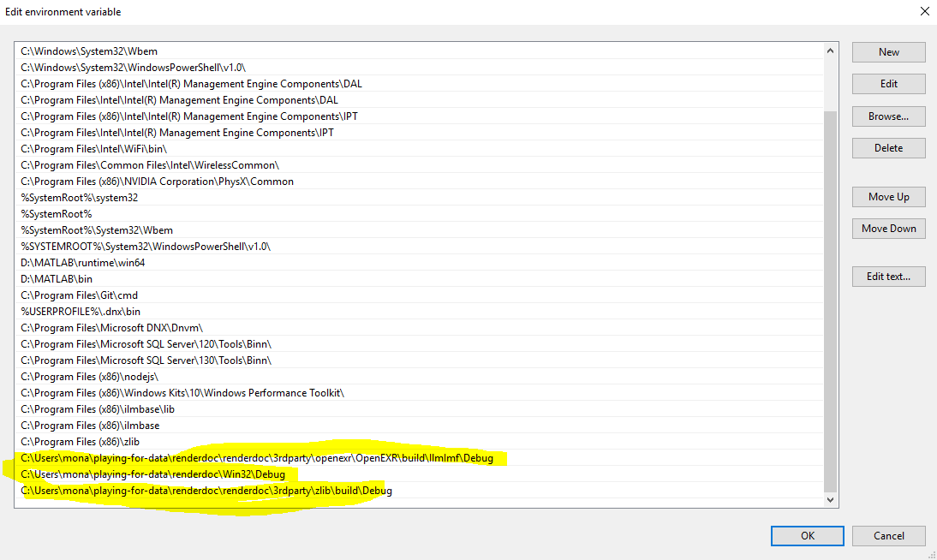Image resolution: width=937 pixels, height=560 pixels.
Task: Select the SQL Server\130\Tools\Binn\ entry
Action: click(419, 360)
